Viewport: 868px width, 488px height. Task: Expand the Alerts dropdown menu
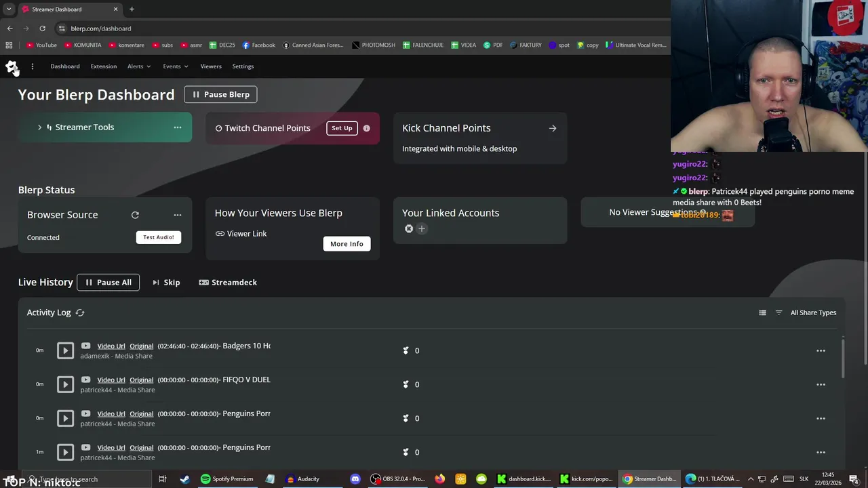tap(139, 66)
